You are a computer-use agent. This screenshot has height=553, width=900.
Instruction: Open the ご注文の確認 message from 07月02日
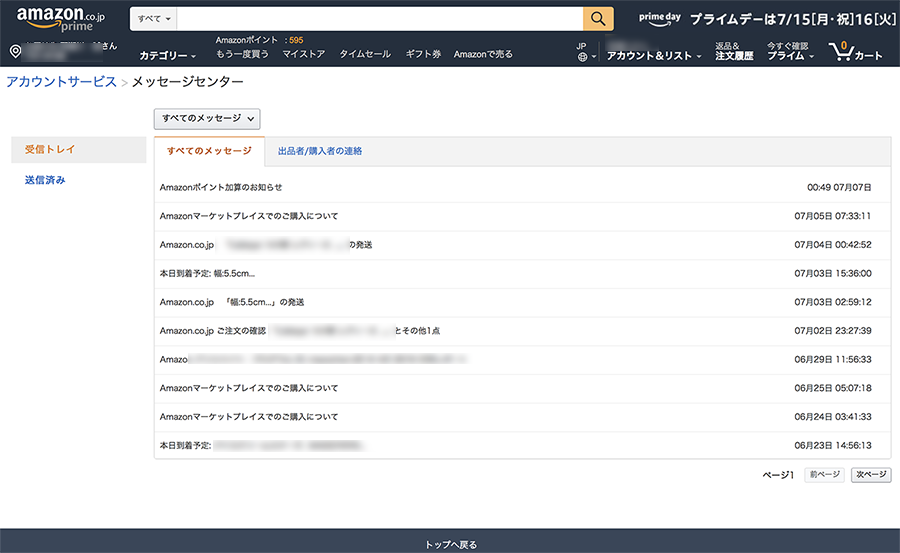522,331
